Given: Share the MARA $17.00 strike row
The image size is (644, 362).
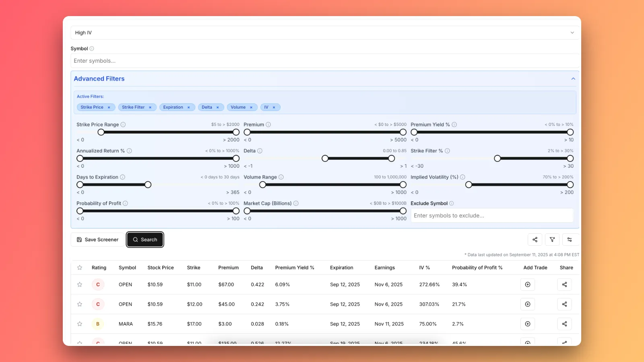Looking at the screenshot, I should (564, 324).
